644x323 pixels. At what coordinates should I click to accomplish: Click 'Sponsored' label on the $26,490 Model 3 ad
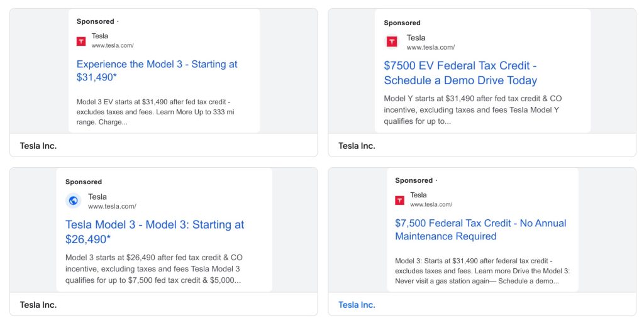point(83,182)
